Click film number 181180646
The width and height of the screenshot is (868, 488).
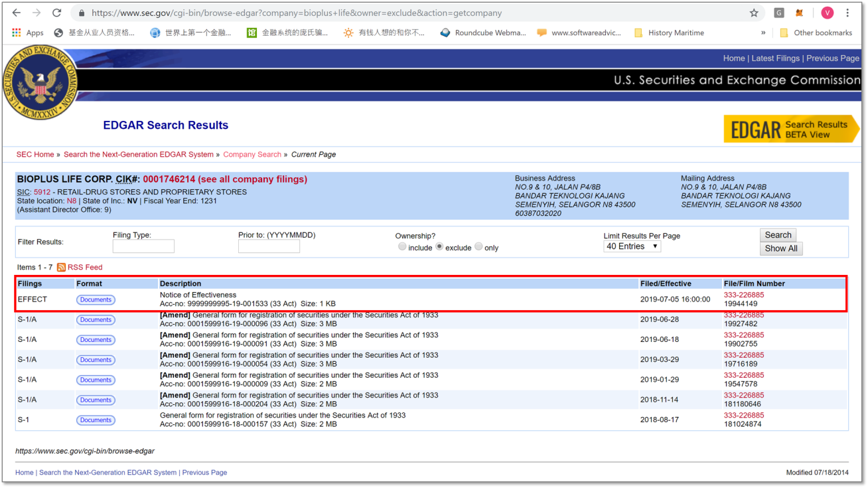[743, 404]
